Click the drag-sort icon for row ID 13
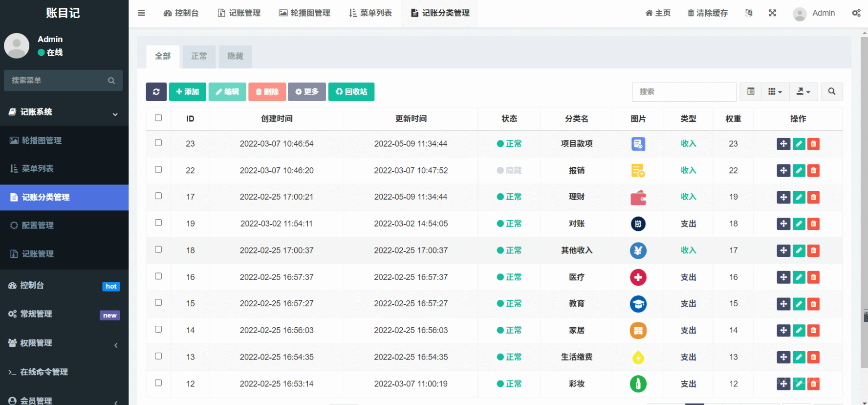Image resolution: width=868 pixels, height=405 pixels. 783,357
